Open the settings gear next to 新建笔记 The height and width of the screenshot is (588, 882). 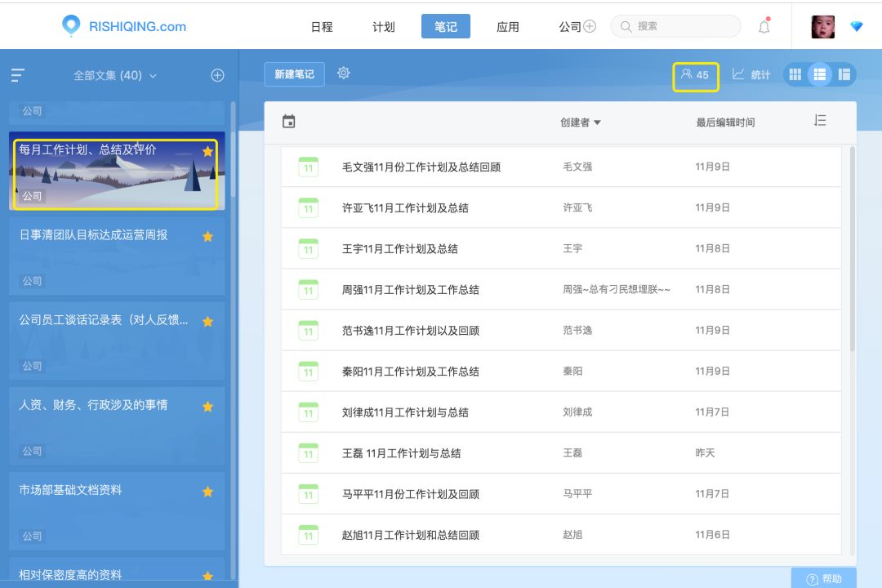343,73
